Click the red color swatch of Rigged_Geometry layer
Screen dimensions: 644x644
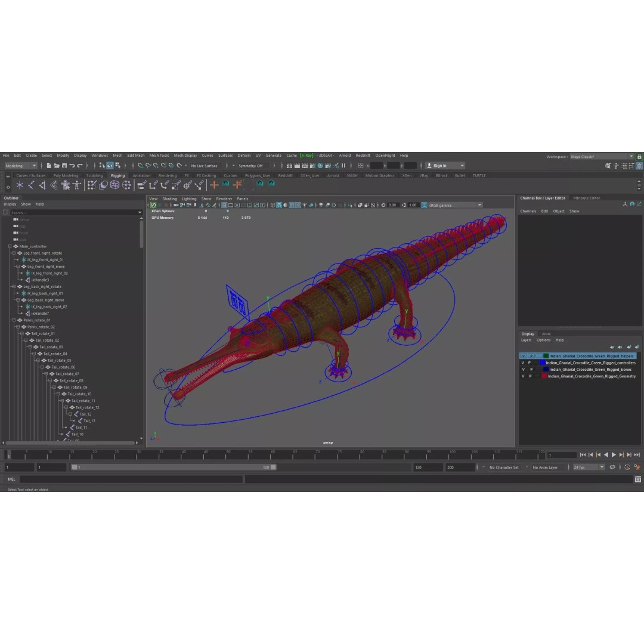coord(544,376)
